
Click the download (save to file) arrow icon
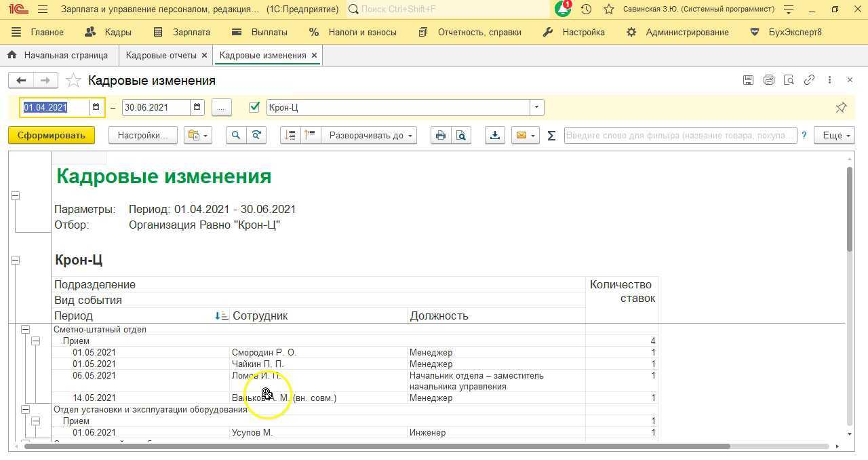(x=494, y=135)
